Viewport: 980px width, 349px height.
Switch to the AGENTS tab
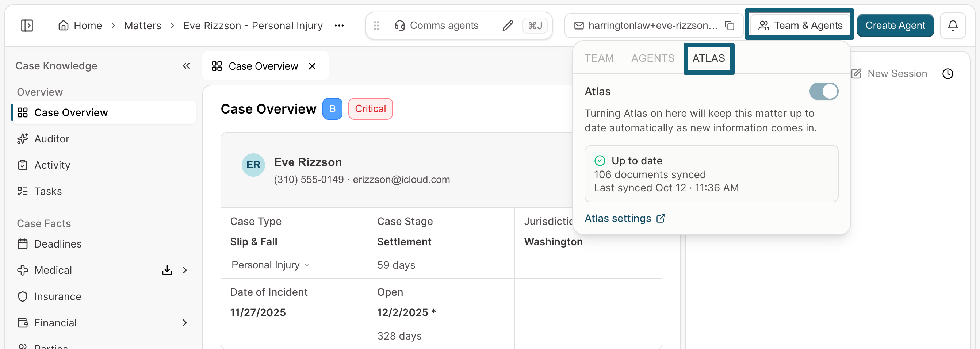pyautogui.click(x=653, y=58)
